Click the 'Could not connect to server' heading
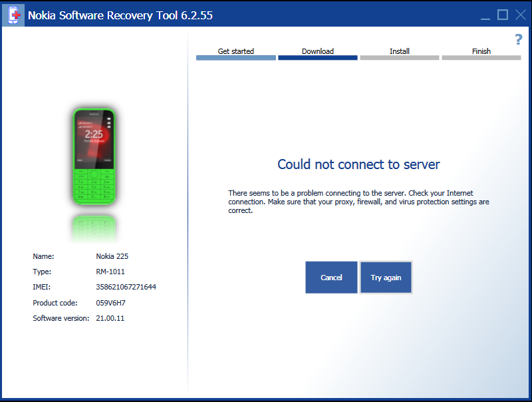The image size is (532, 402). [358, 164]
